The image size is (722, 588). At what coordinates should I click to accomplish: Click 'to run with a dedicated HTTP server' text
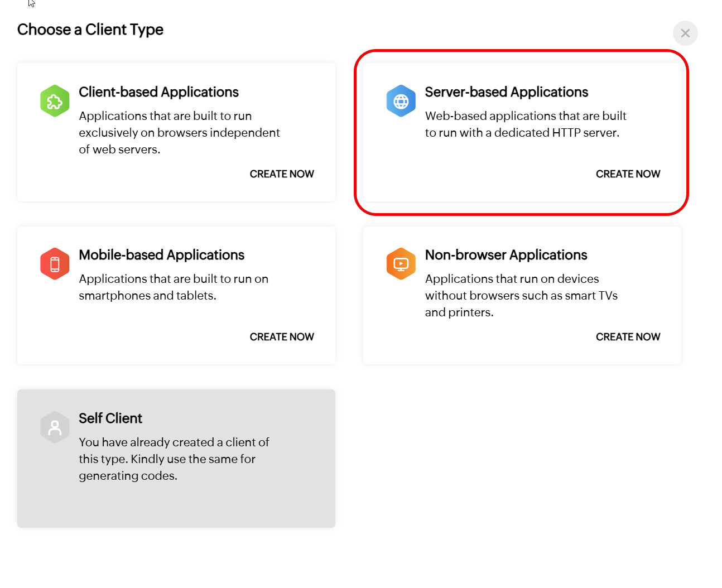click(522, 133)
